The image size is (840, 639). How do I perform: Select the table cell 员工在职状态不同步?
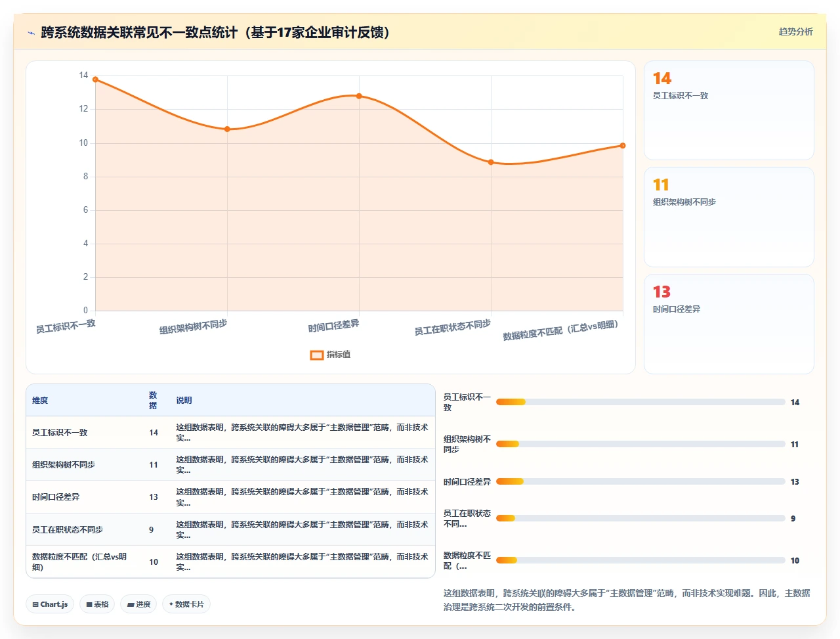pyautogui.click(x=68, y=530)
